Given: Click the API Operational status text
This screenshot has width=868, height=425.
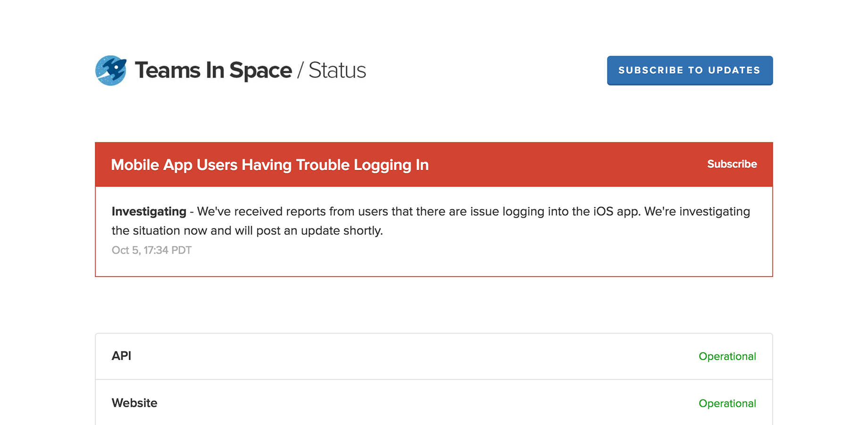Looking at the screenshot, I should pyautogui.click(x=727, y=357).
